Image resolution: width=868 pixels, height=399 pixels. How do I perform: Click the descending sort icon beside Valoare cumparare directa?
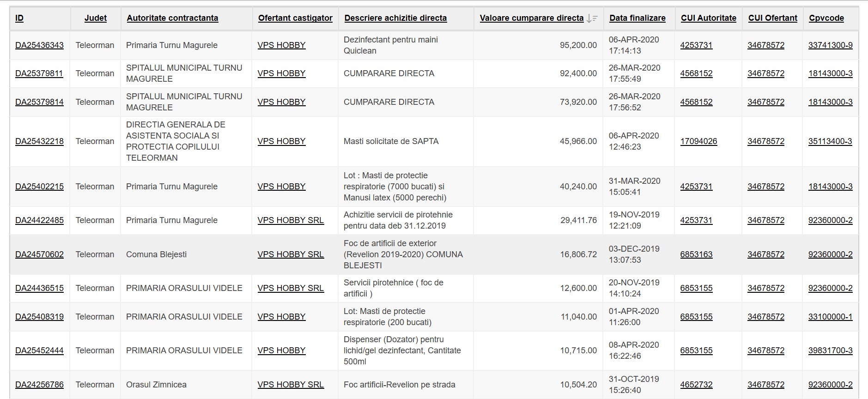click(x=592, y=18)
